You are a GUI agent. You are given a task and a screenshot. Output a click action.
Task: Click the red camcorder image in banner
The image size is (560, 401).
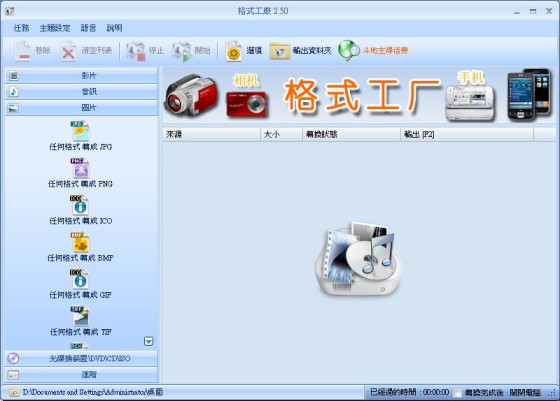coord(191,95)
